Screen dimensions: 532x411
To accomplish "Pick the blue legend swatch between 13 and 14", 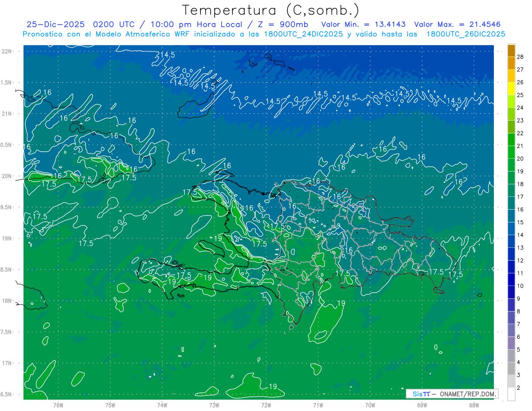I will tap(511, 241).
